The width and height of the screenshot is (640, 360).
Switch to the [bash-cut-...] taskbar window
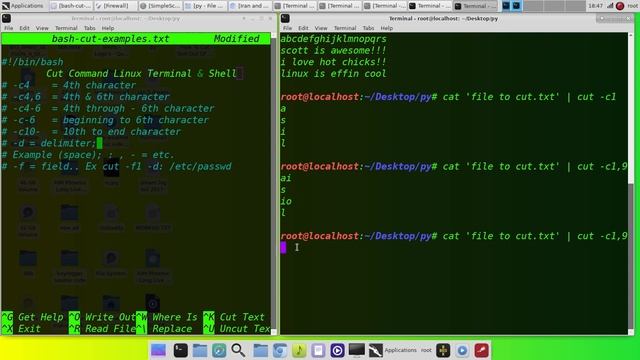tap(70, 6)
